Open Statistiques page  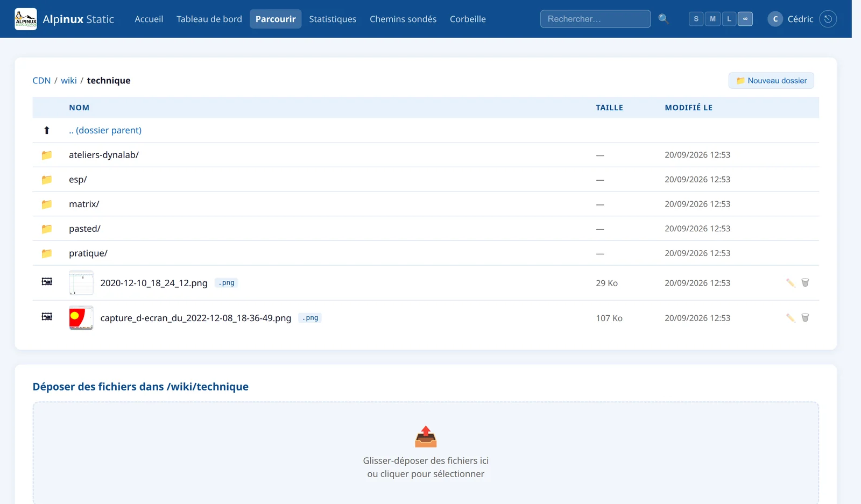tap(333, 19)
